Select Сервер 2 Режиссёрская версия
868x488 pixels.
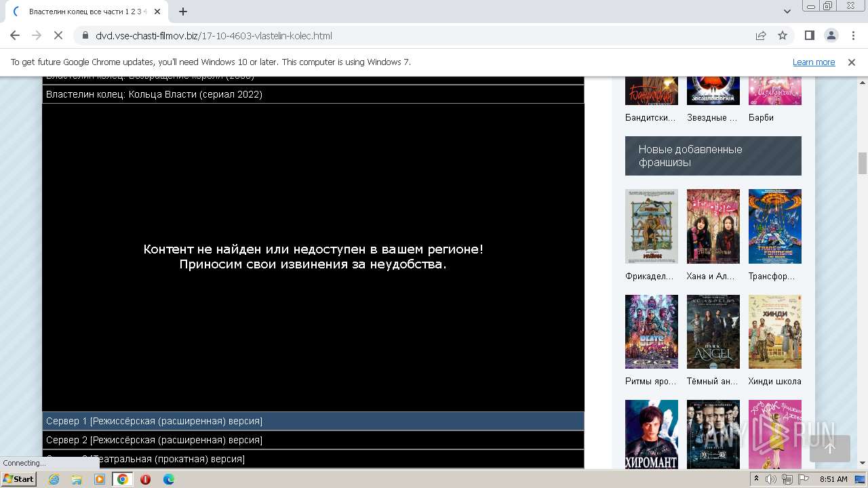pos(313,440)
